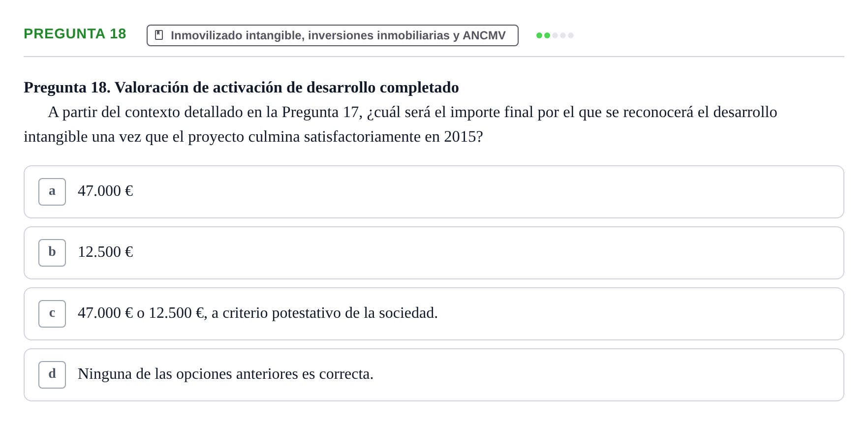This screenshot has width=868, height=425.
Task: Pick option d, Ninguna de las opciones
Action: pos(434,375)
